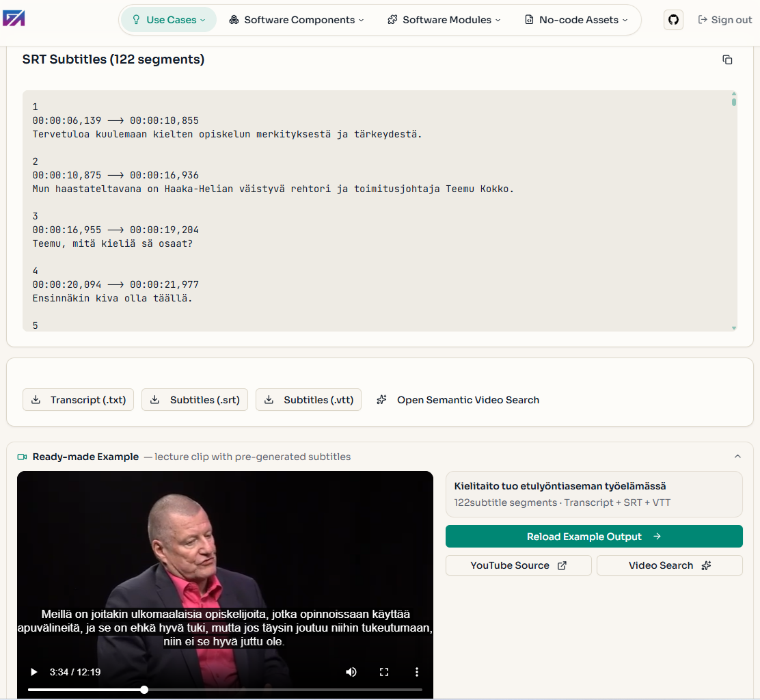
Task: Mute the video using the speaker icon
Action: [x=351, y=672]
